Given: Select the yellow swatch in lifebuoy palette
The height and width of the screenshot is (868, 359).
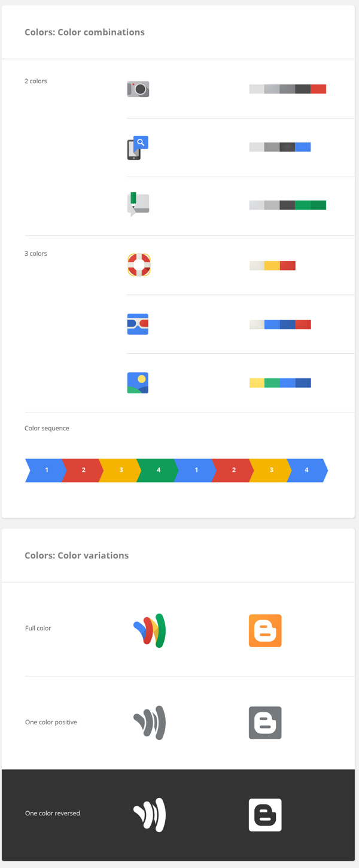Looking at the screenshot, I should pyautogui.click(x=272, y=265).
